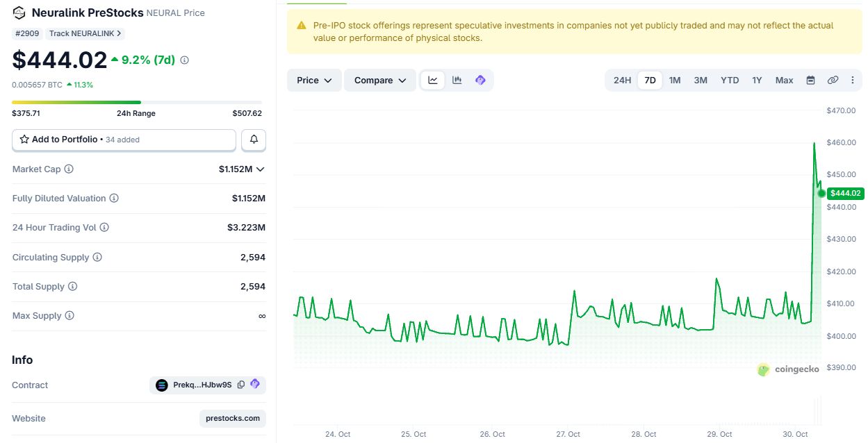Click the $1.152M Fully Diluted Valuation value

249,199
